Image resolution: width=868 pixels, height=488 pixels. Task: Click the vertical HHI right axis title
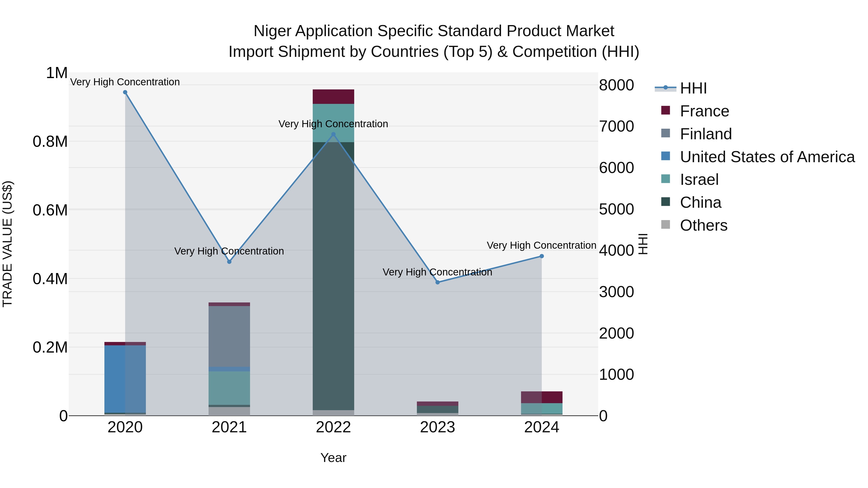(643, 244)
